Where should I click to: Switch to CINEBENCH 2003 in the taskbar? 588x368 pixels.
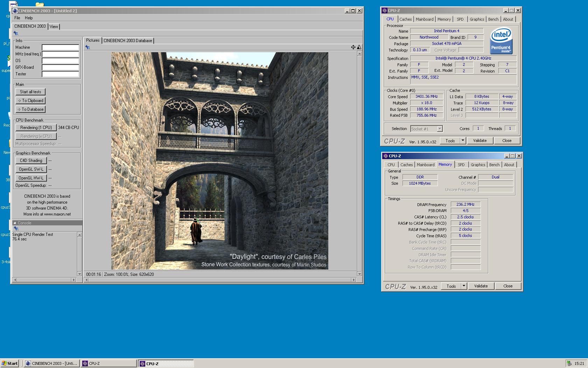tap(52, 363)
